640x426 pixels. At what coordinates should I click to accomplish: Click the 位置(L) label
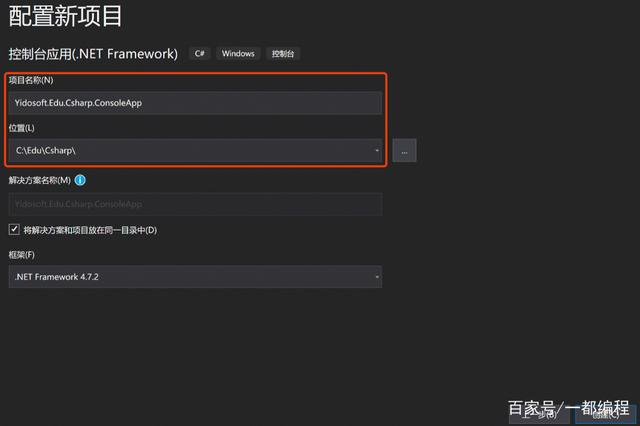(21, 127)
